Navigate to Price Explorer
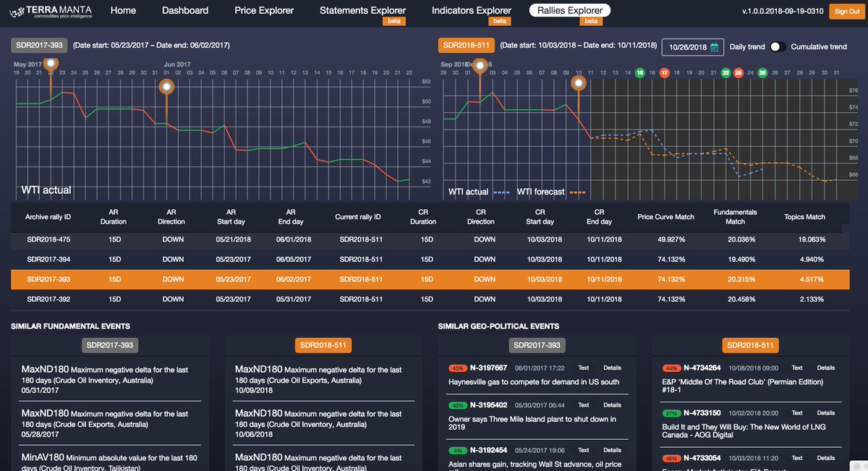Viewport: 868px width, 471px height. tap(263, 10)
